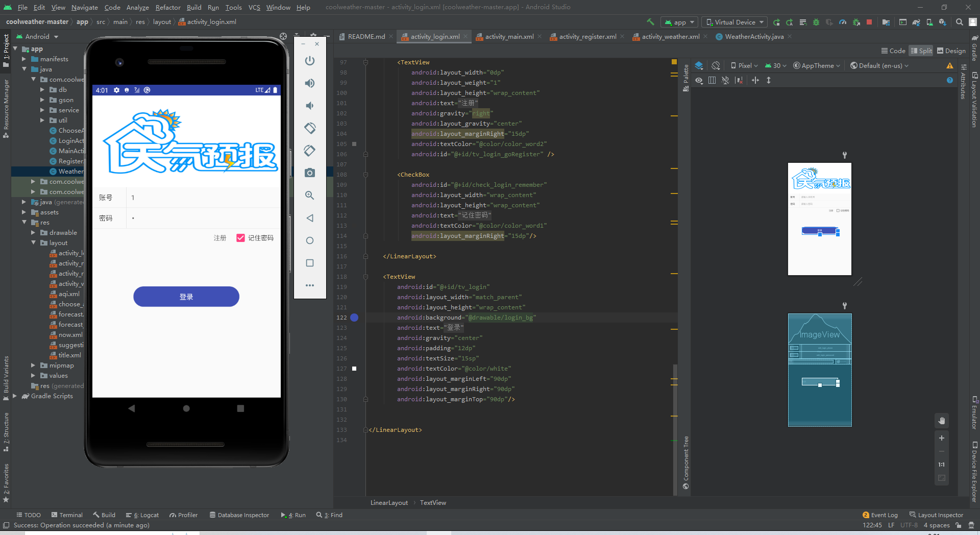Sync project with Gradle files icon
Screen dimensions: 980x535
(916, 22)
